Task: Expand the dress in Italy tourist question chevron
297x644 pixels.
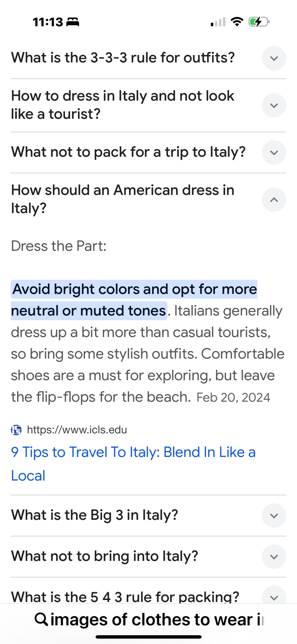Action: coord(274,105)
